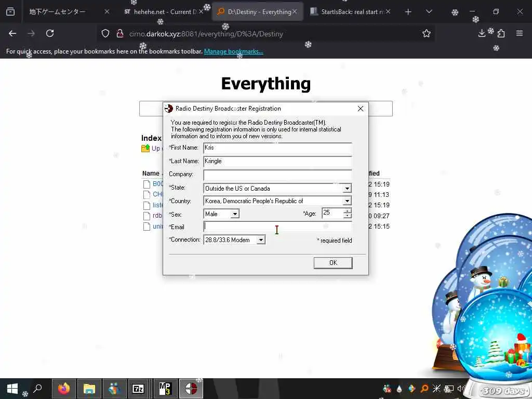
Task: Select the D:\Destiny - Everything tab
Action: point(257,12)
